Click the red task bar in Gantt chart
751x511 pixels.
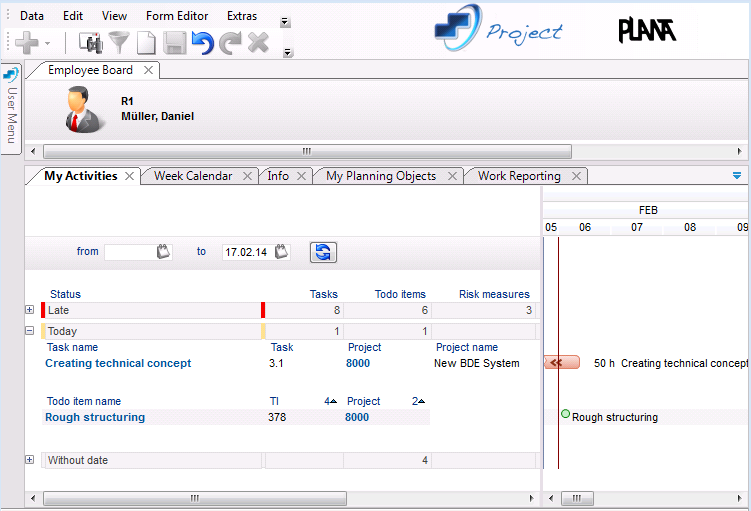pyautogui.click(x=562, y=363)
